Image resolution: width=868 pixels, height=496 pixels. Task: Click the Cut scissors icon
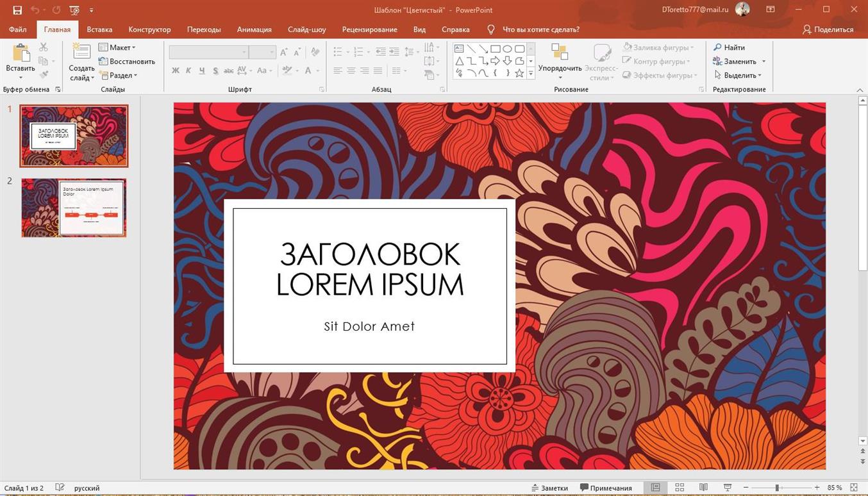44,47
